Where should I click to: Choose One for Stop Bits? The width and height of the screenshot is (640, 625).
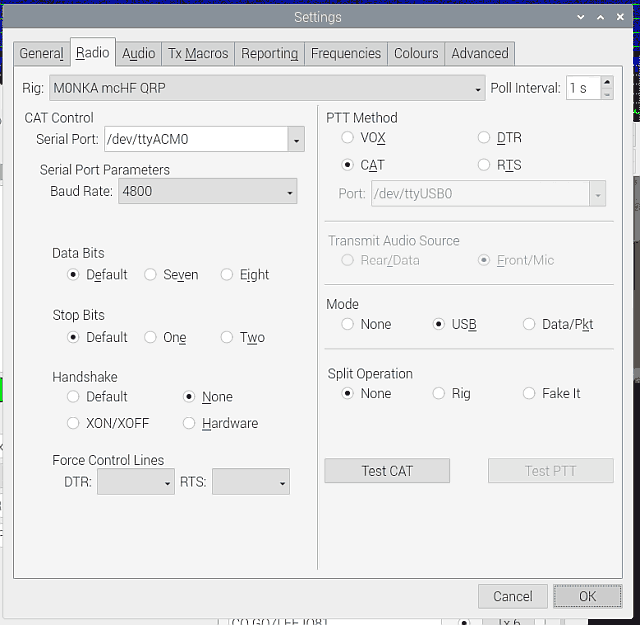point(151,338)
